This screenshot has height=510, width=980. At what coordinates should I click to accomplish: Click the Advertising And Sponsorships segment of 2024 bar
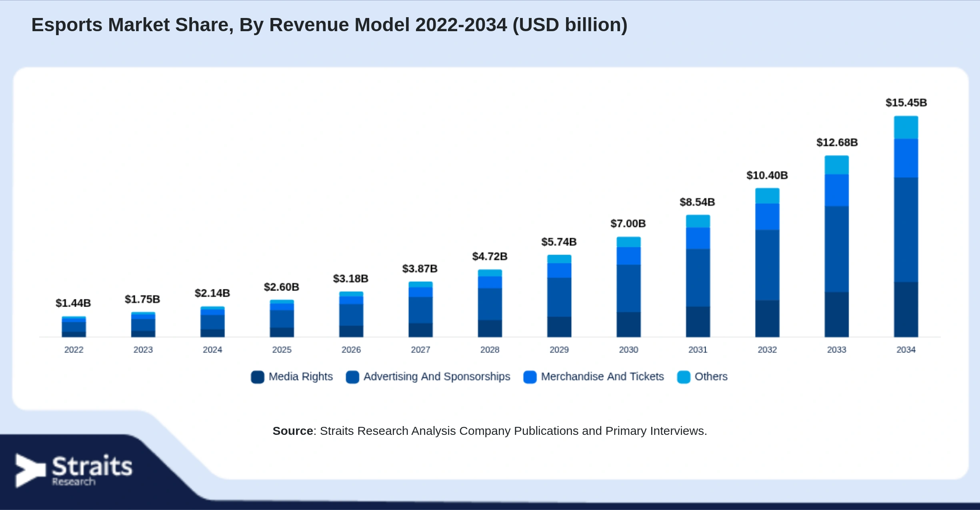coord(212,322)
